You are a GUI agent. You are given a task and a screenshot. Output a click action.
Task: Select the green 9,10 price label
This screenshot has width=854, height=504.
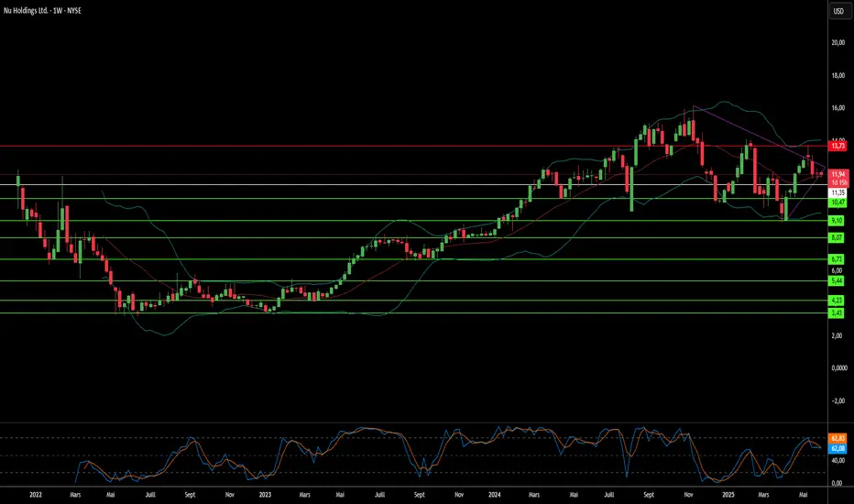point(837,221)
